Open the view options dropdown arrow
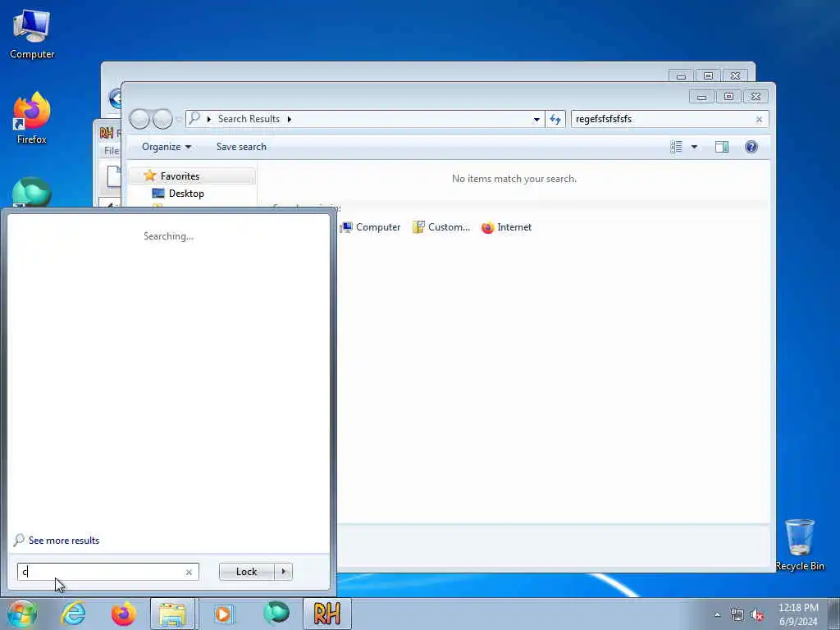 tap(694, 147)
